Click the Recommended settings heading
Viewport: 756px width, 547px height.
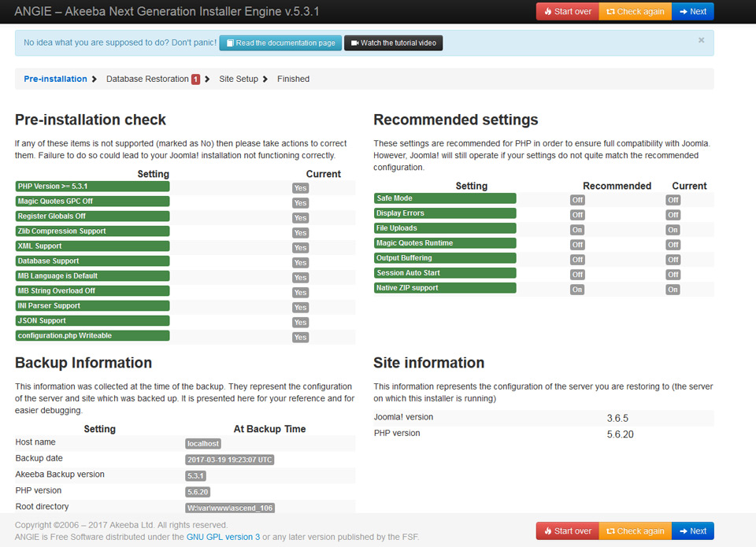(x=456, y=120)
